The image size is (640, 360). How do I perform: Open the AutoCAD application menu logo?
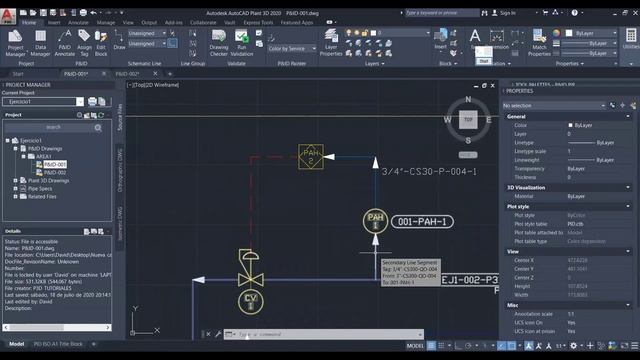(x=8, y=16)
